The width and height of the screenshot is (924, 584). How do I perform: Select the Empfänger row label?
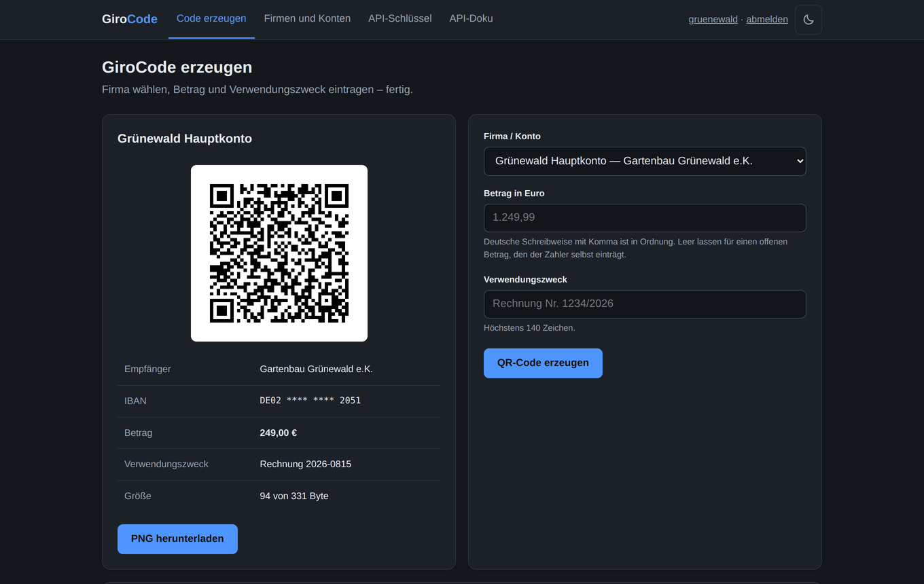click(x=147, y=369)
